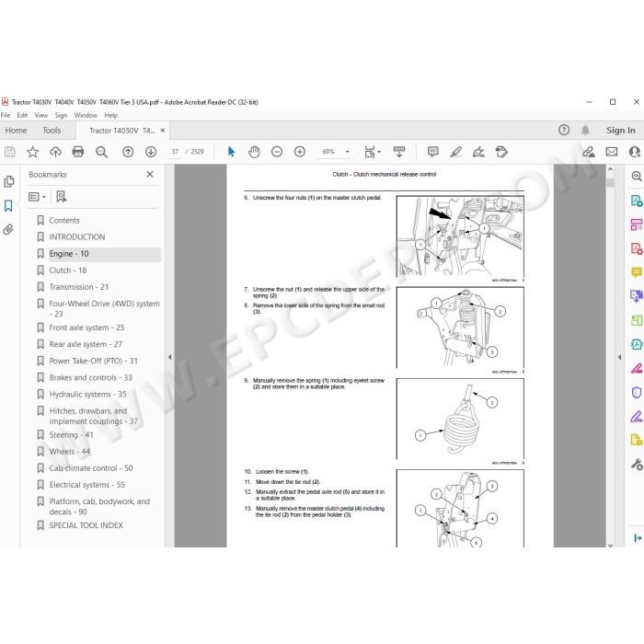Go to next page arrow
Image resolution: width=644 pixels, height=644 pixels.
[151, 152]
